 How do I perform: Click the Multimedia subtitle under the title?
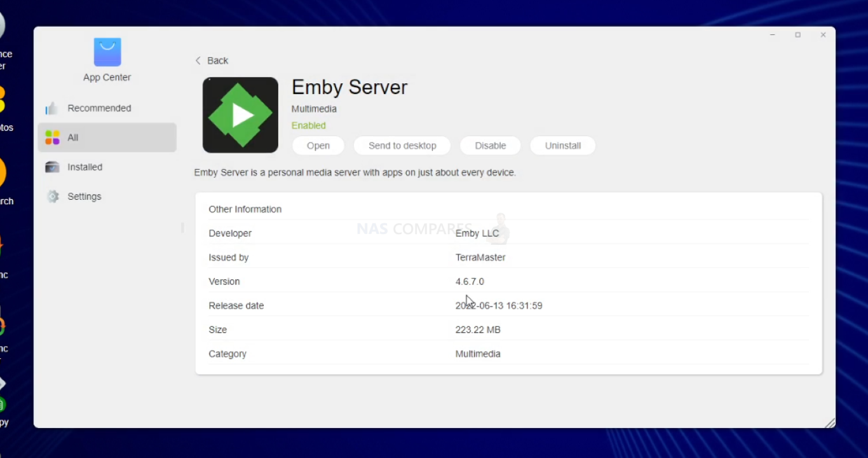(x=314, y=109)
